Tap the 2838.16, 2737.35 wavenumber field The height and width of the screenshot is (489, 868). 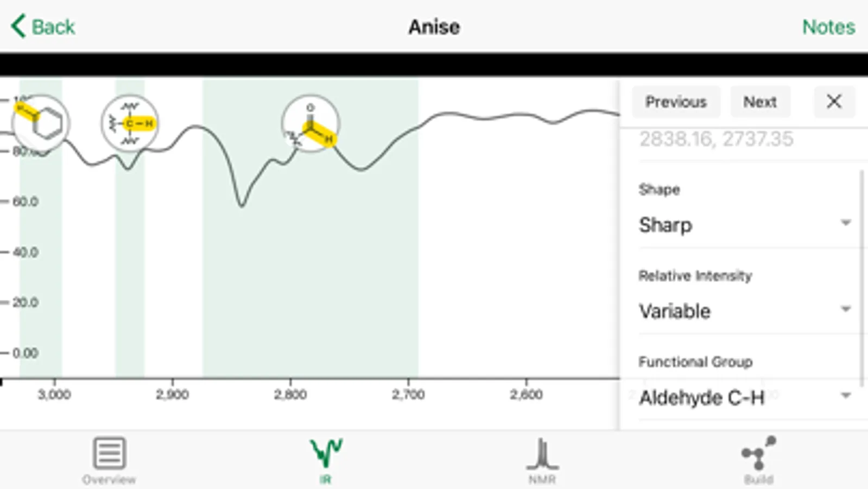tap(717, 140)
